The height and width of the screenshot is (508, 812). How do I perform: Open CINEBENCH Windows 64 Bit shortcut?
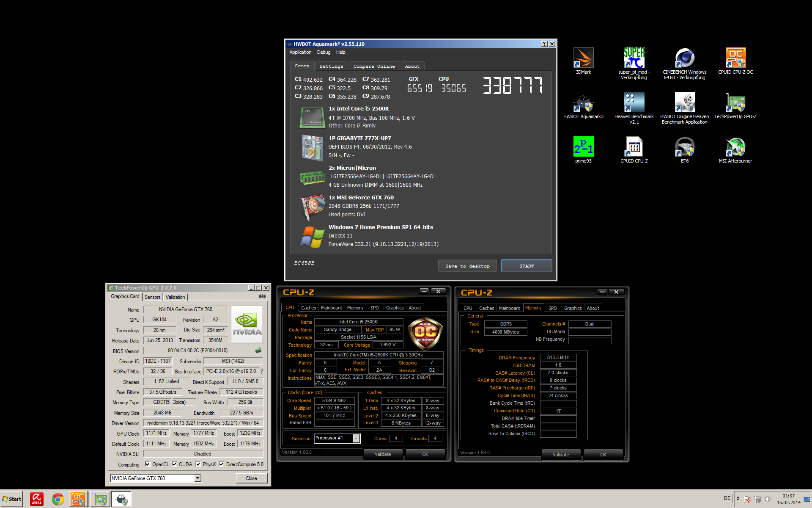click(684, 63)
